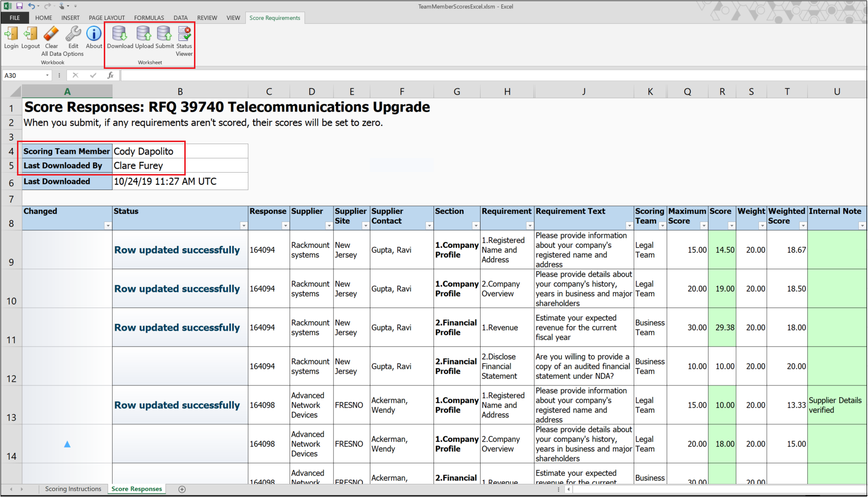
Task: Switch to the HOME ribbon tab
Action: coord(44,18)
